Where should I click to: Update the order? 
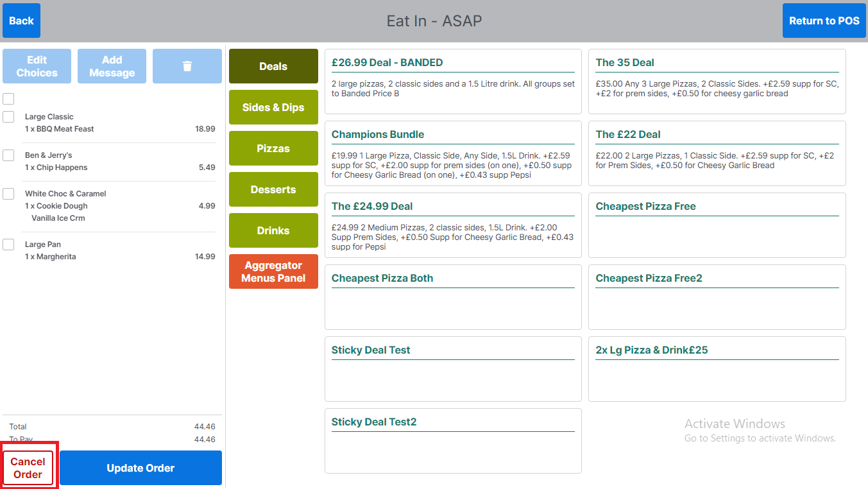tap(140, 467)
